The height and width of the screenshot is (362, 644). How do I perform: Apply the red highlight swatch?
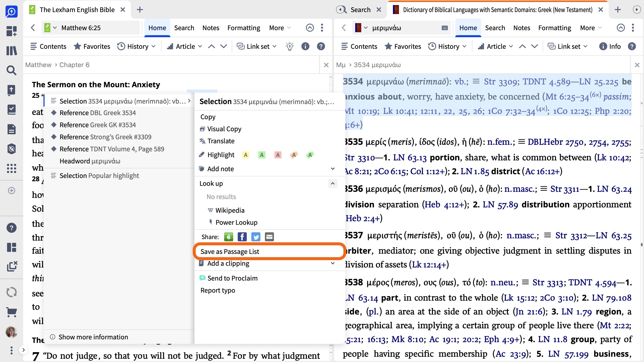[x=278, y=155]
